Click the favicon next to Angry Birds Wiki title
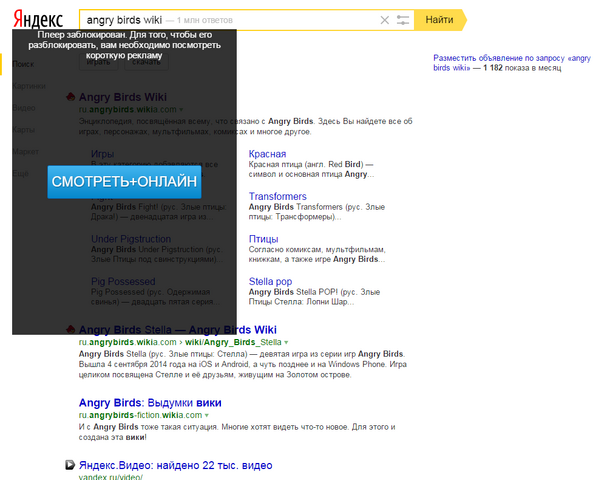The image size is (610, 480). click(70, 97)
